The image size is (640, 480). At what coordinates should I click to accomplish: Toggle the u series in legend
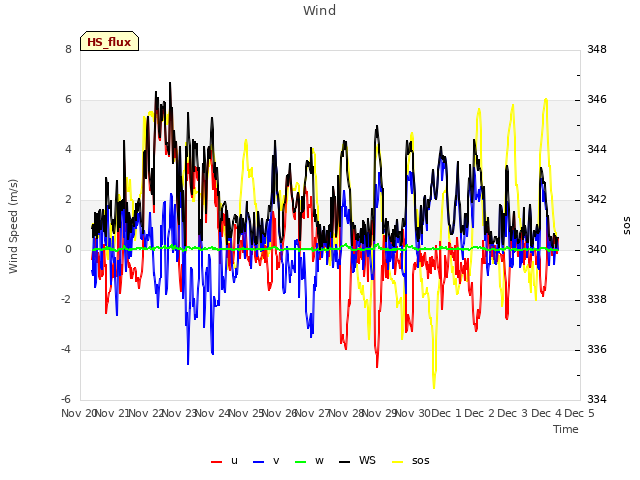click(224, 461)
